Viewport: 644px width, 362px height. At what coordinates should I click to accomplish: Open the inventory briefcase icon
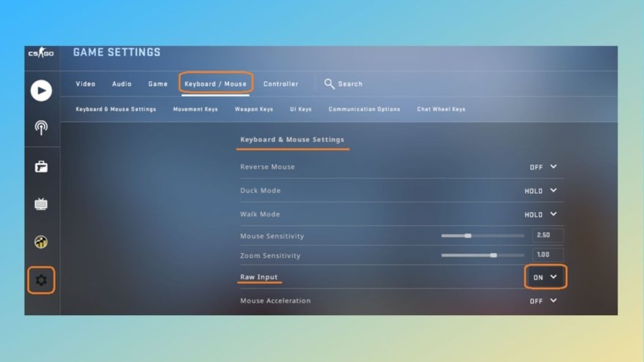41,167
